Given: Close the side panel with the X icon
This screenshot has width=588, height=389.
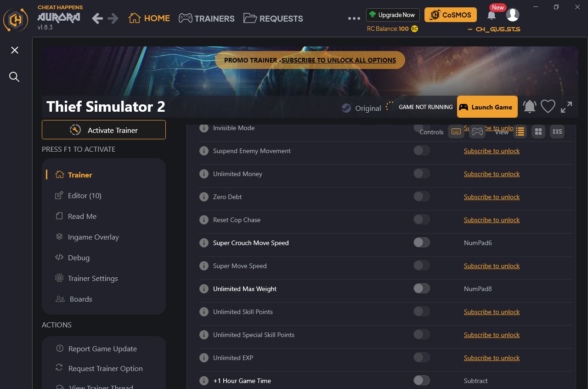Looking at the screenshot, I should (x=15, y=50).
